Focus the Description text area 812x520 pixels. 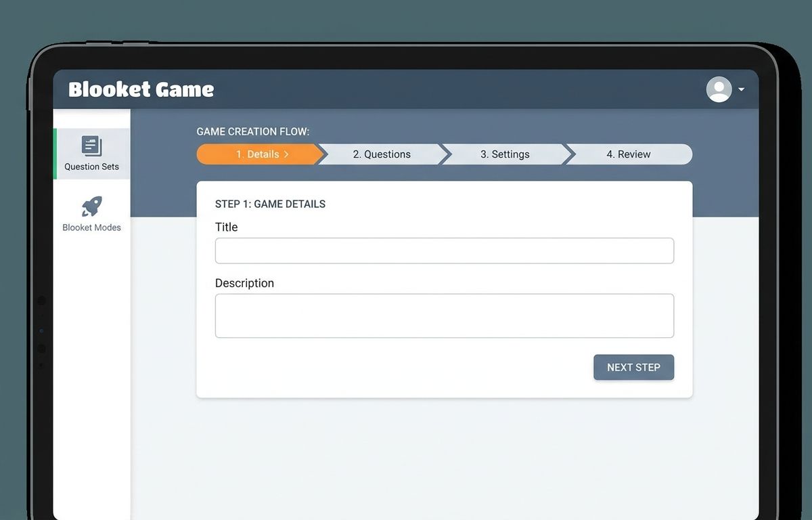pos(445,316)
